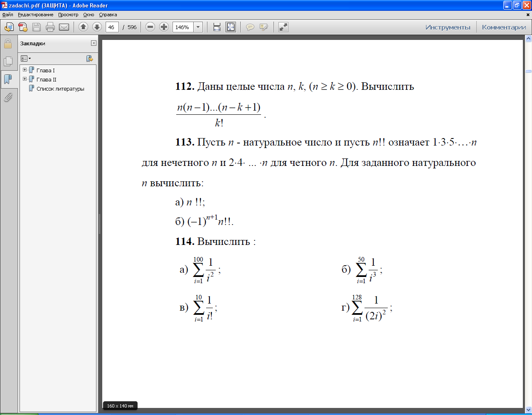Go to previous page arrow

point(83,27)
